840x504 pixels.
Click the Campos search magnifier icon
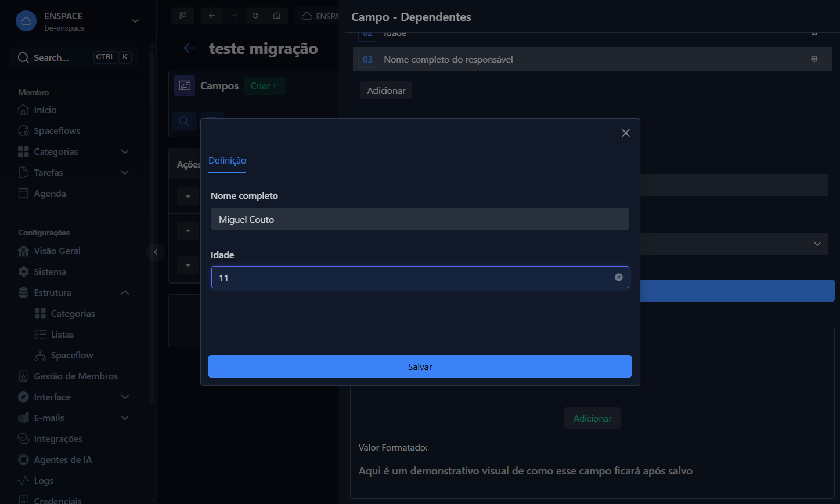(183, 121)
